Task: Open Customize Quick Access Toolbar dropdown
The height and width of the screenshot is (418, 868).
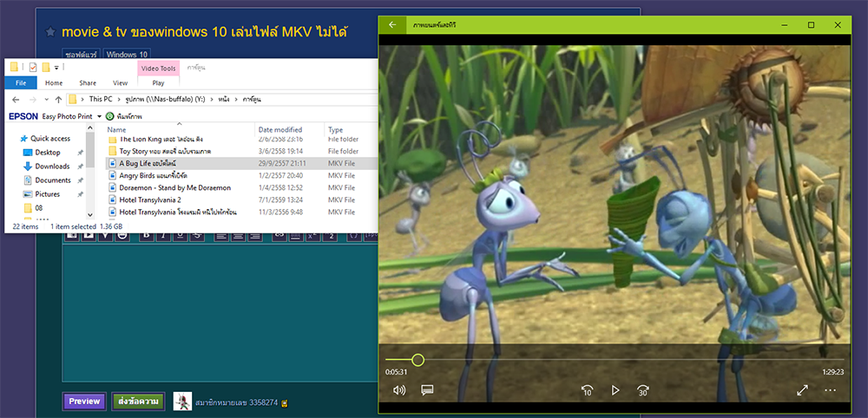Action: click(x=56, y=68)
